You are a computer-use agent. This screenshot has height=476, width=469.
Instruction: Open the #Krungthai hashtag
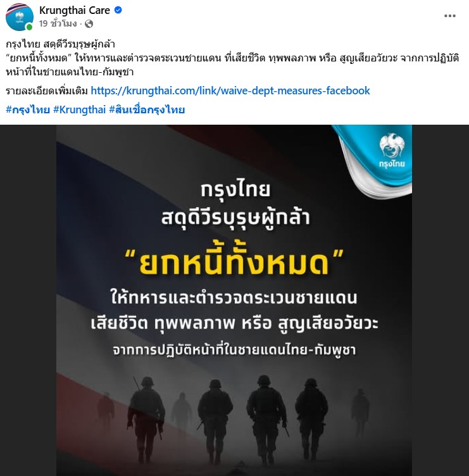(79, 110)
